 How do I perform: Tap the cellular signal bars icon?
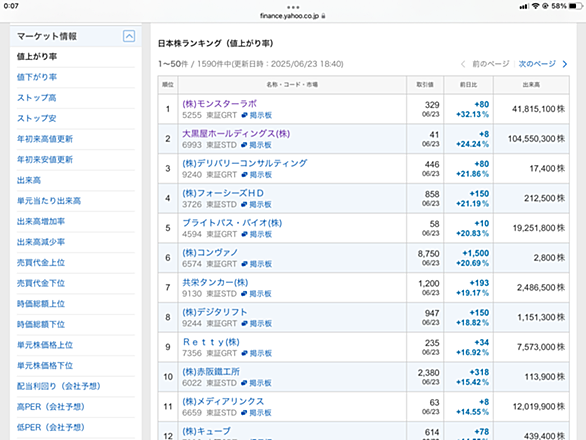(524, 6)
